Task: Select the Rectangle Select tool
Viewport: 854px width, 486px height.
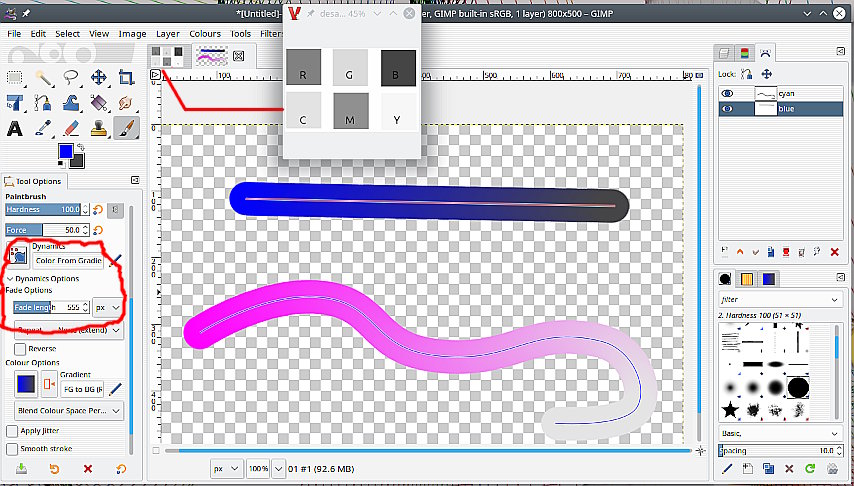Action: click(x=15, y=77)
